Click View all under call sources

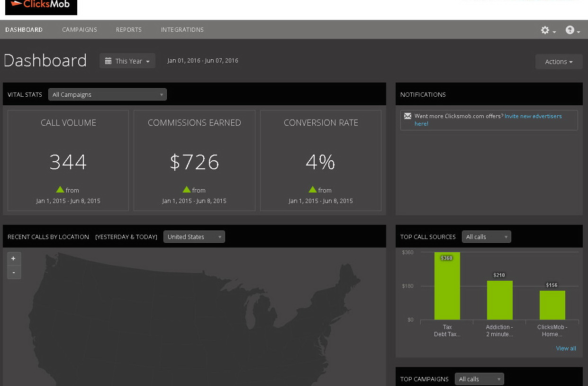point(566,349)
